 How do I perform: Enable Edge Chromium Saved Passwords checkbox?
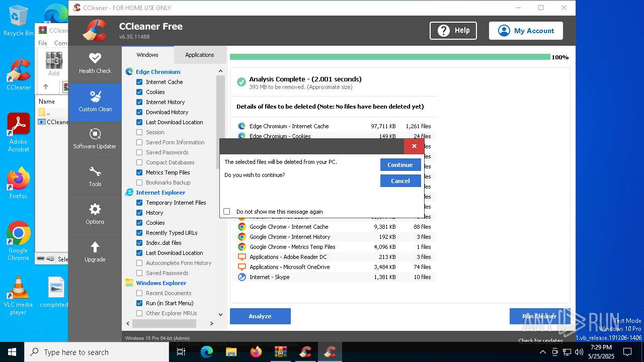[x=139, y=152]
